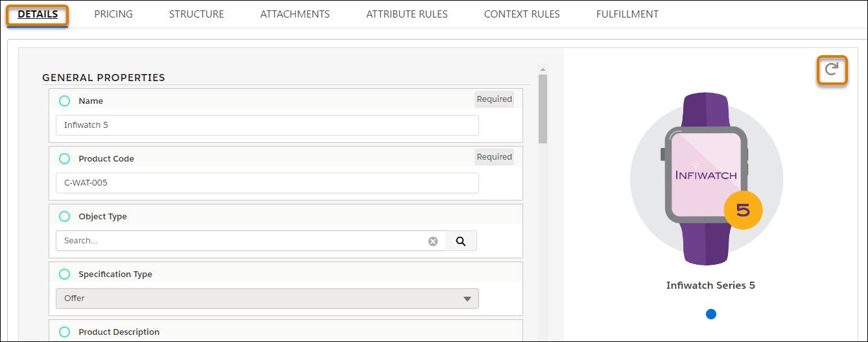Clear the Object Type search field

click(x=433, y=241)
